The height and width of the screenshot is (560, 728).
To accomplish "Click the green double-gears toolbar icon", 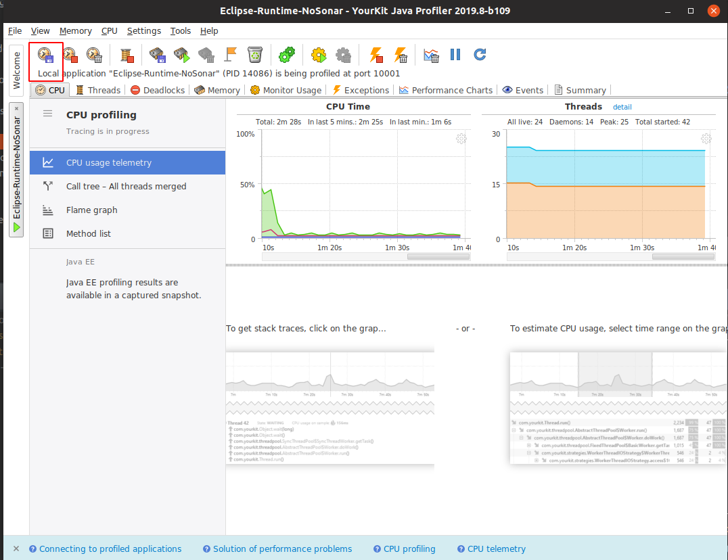I will click(286, 55).
